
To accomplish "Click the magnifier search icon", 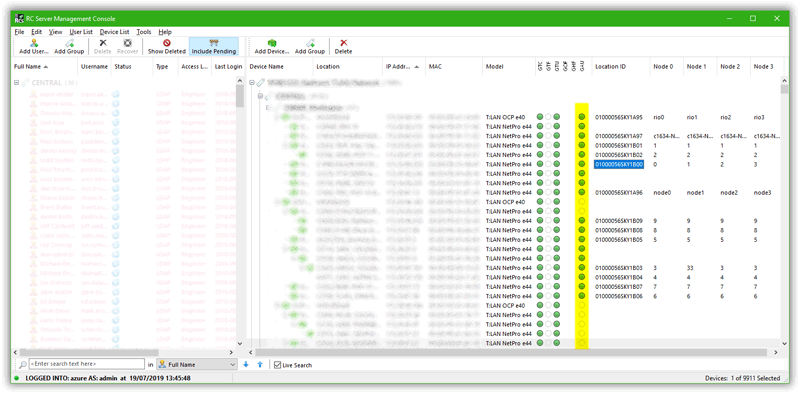I will pyautogui.click(x=22, y=364).
